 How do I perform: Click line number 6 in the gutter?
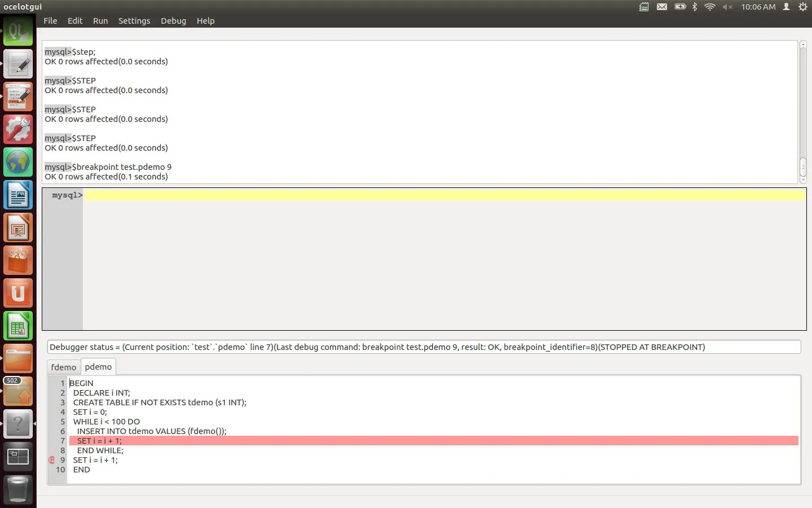pos(63,431)
